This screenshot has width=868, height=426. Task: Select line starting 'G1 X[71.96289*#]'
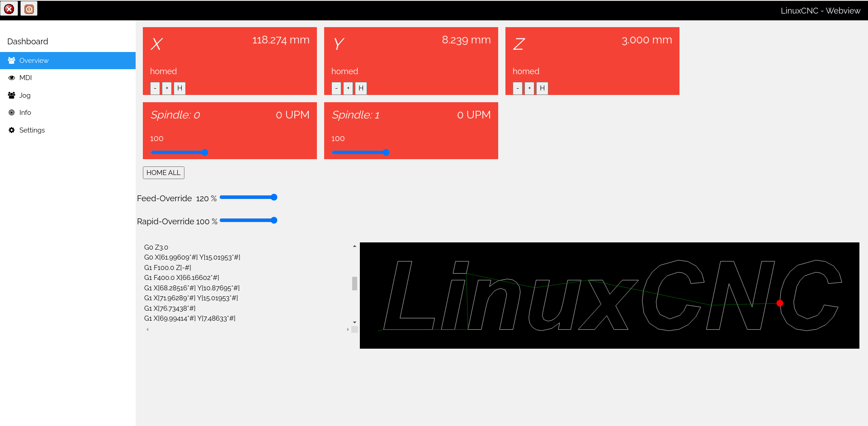191,298
